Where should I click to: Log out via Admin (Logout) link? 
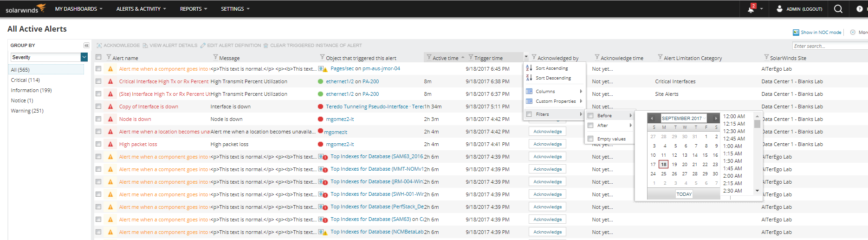[x=804, y=9]
